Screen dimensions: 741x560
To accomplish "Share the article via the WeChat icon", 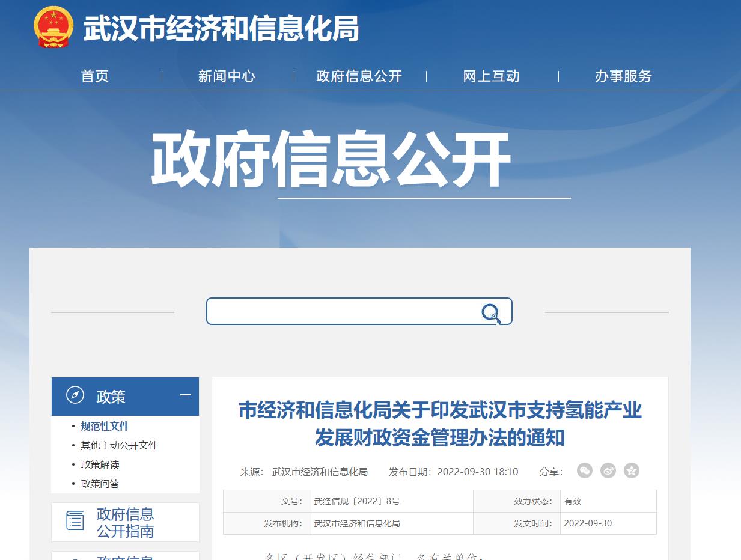I will coord(584,470).
